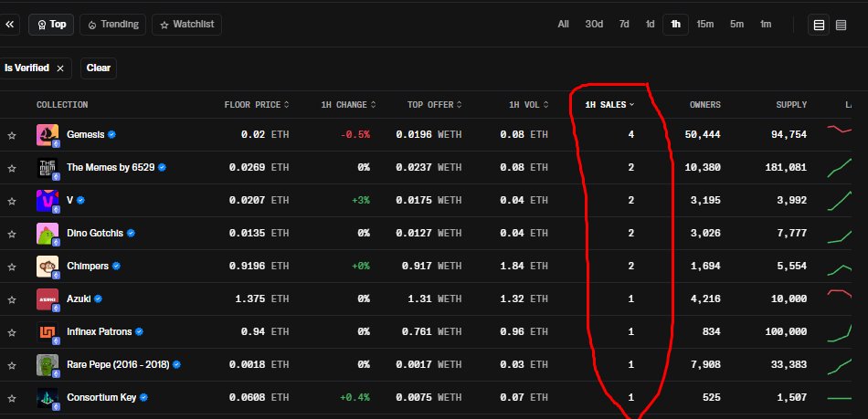Screen dimensions: 868x419
Task: Star Chimpers for the watchlist
Action: [x=12, y=267]
